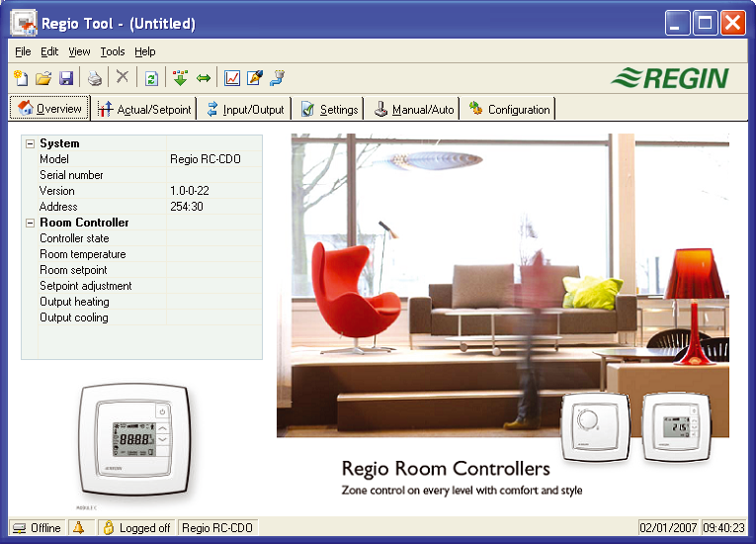
Task: Switch to the Input/Output tab
Action: [x=245, y=109]
